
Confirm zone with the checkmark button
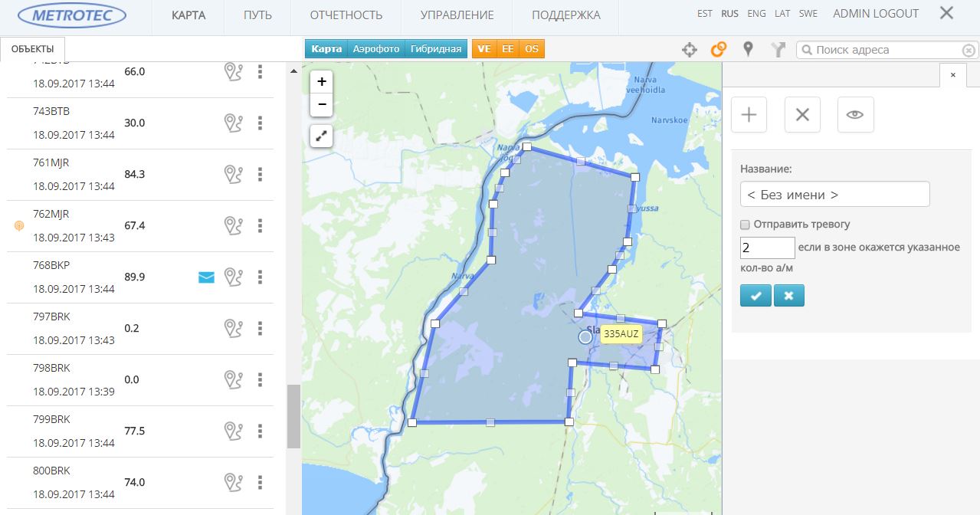755,296
